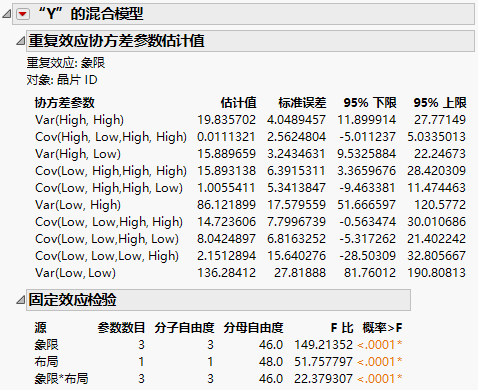Click the estimate value 86.121899
The width and height of the screenshot is (478, 390).
(227, 205)
